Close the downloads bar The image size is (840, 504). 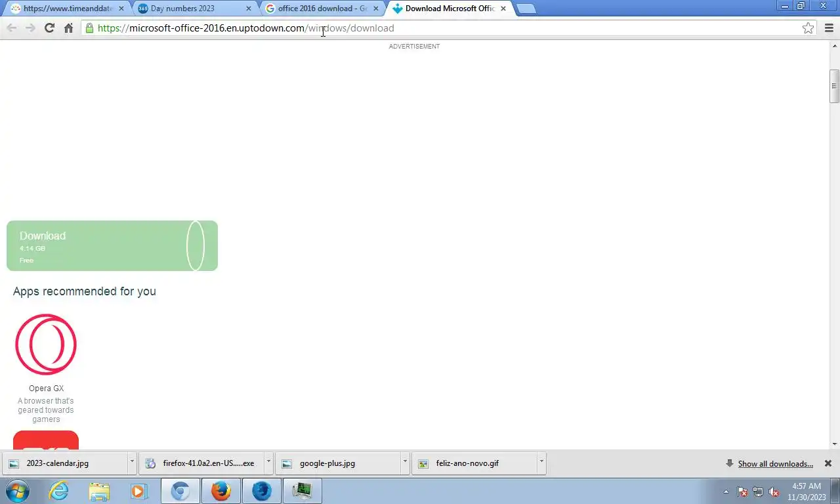(x=828, y=463)
